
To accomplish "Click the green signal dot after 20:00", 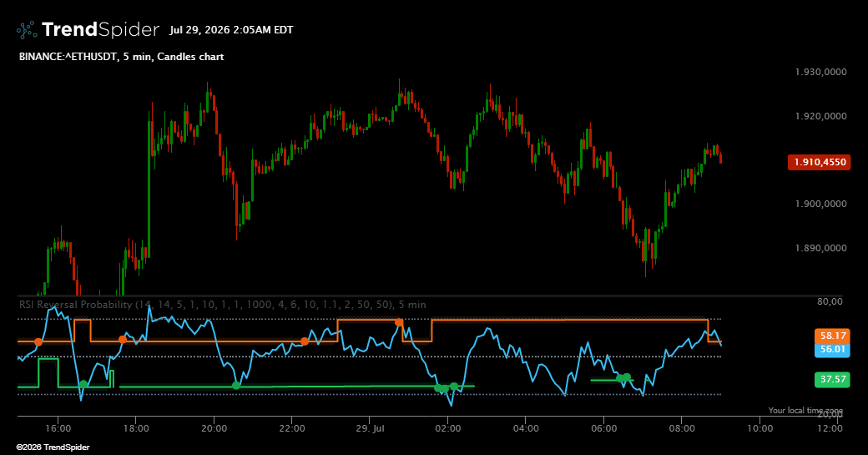I will click(x=236, y=385).
